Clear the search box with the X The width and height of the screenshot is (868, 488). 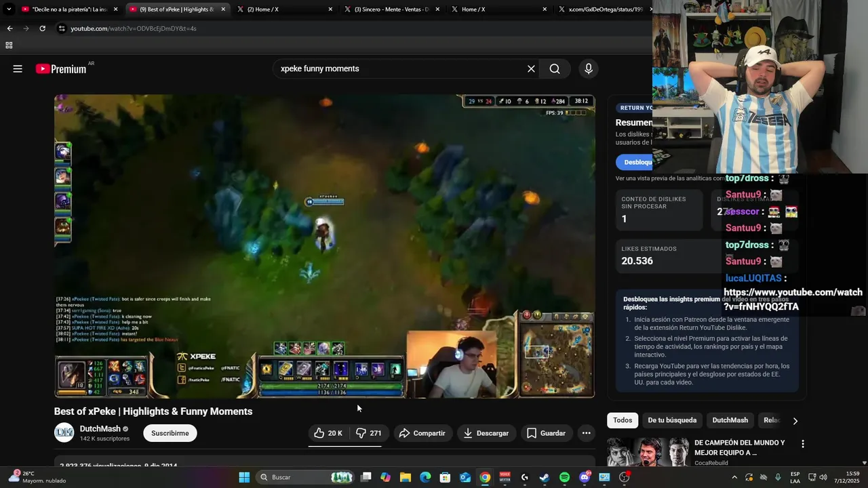pyautogui.click(x=531, y=68)
